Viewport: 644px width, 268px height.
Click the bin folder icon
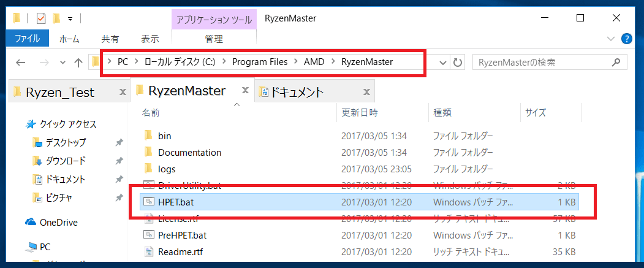point(148,136)
